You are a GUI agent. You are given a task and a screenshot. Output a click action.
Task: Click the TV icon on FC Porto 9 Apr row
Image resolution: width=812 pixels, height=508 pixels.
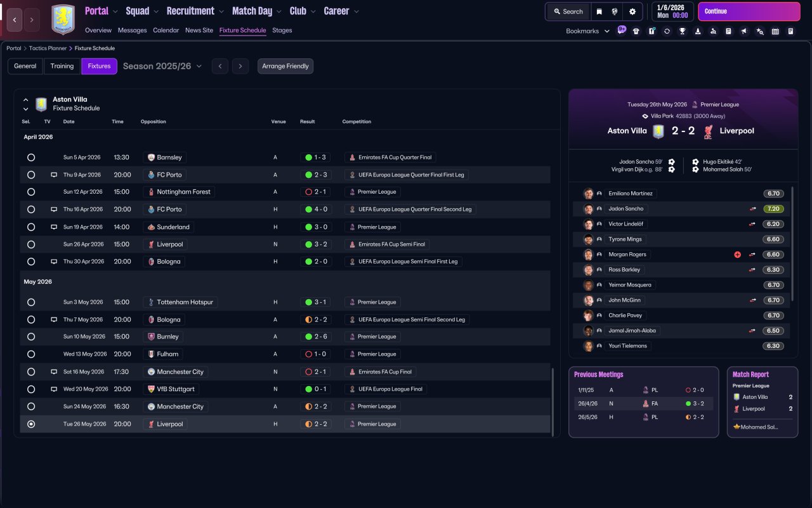(54, 175)
